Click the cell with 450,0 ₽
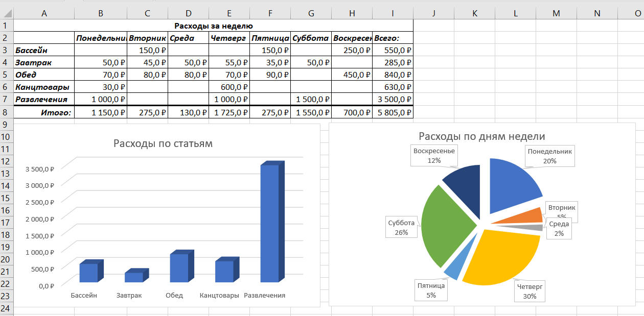The image size is (644, 316). 352,75
